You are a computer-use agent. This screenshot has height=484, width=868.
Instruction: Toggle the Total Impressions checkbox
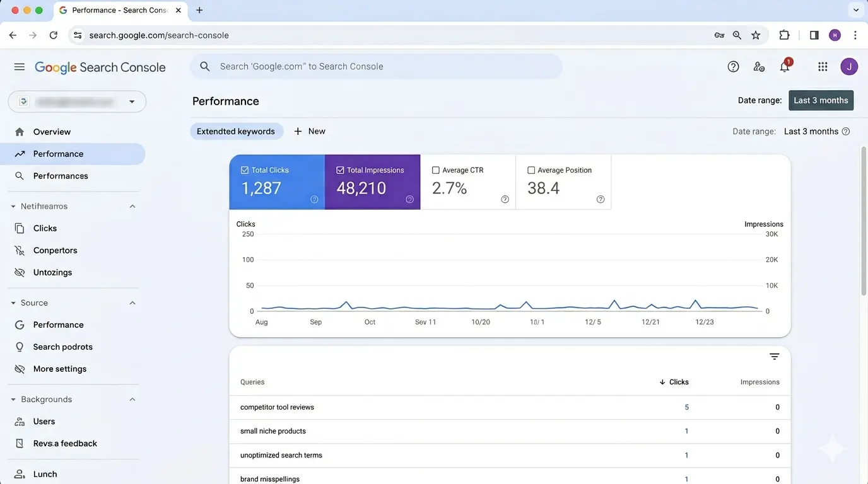click(340, 170)
